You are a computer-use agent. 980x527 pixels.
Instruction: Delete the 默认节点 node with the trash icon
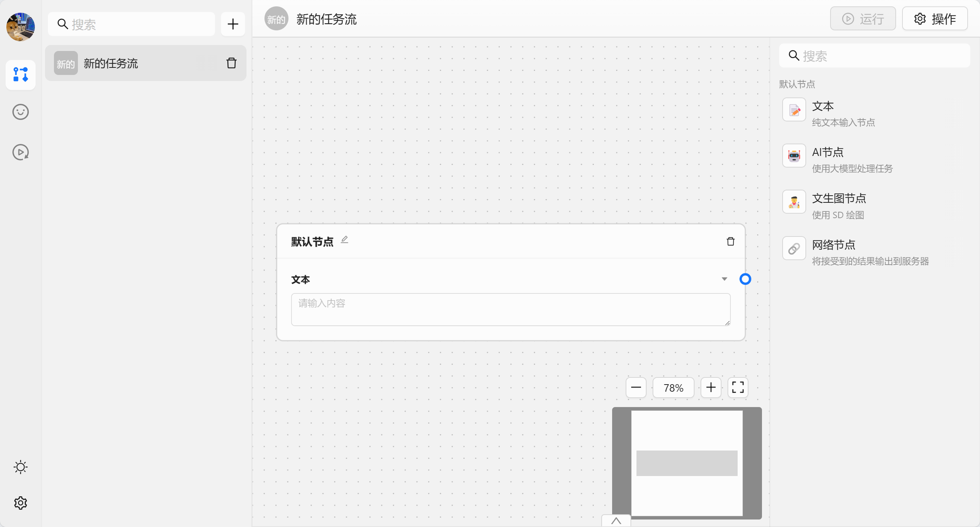click(731, 241)
